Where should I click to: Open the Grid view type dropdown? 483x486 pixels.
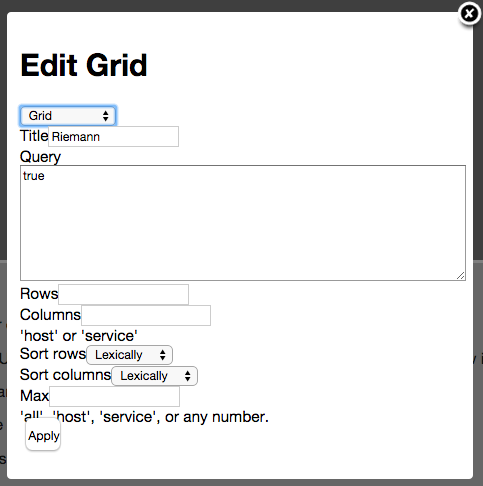point(68,116)
